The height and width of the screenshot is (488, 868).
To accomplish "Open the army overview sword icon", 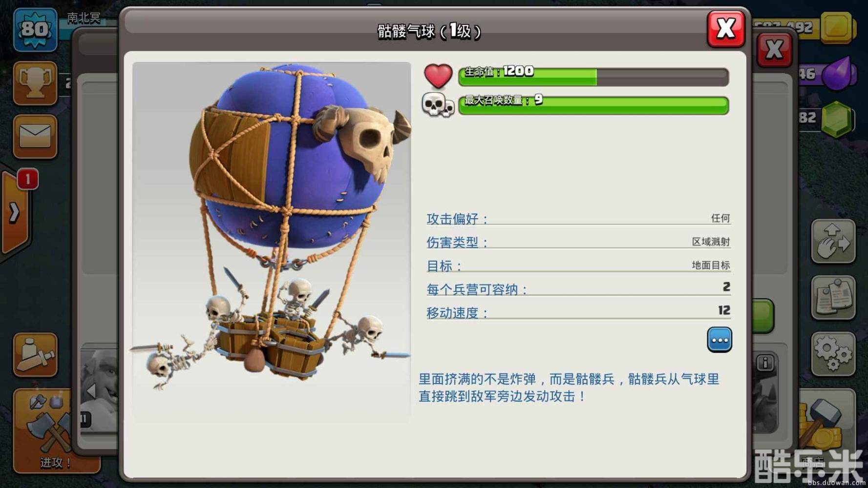I will tap(35, 355).
